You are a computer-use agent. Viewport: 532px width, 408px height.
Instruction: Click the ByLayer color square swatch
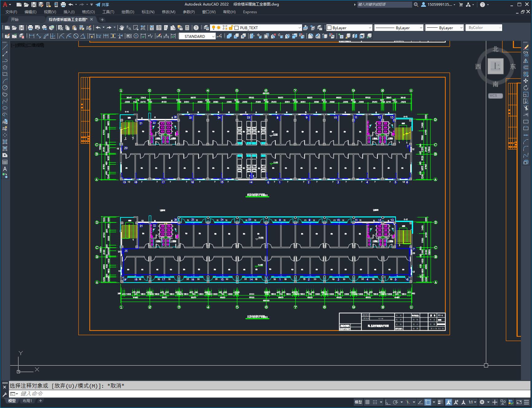329,28
